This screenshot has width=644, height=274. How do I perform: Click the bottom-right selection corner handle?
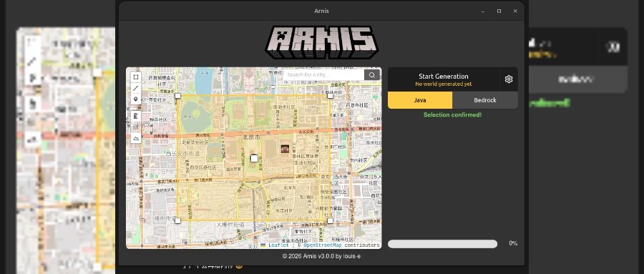pos(330,221)
